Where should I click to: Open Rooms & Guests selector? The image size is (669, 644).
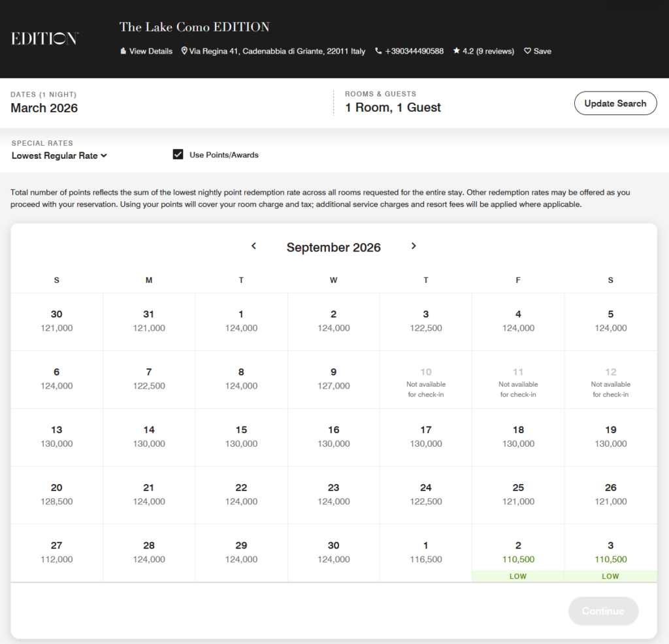[x=393, y=108]
